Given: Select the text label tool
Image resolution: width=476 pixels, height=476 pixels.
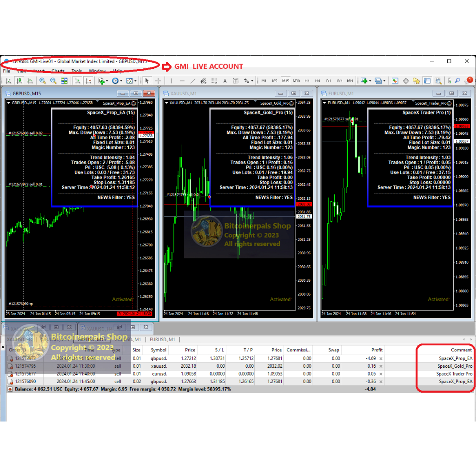Looking at the screenshot, I should tap(236, 81).
